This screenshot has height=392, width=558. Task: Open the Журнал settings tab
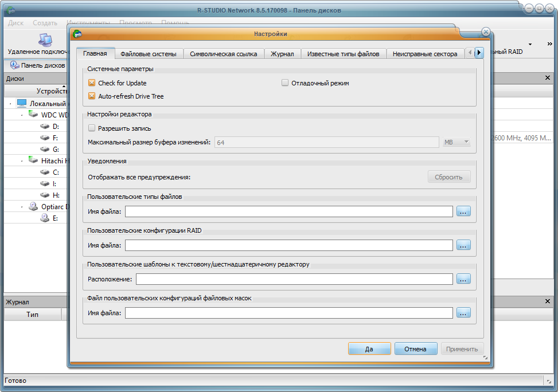point(282,54)
